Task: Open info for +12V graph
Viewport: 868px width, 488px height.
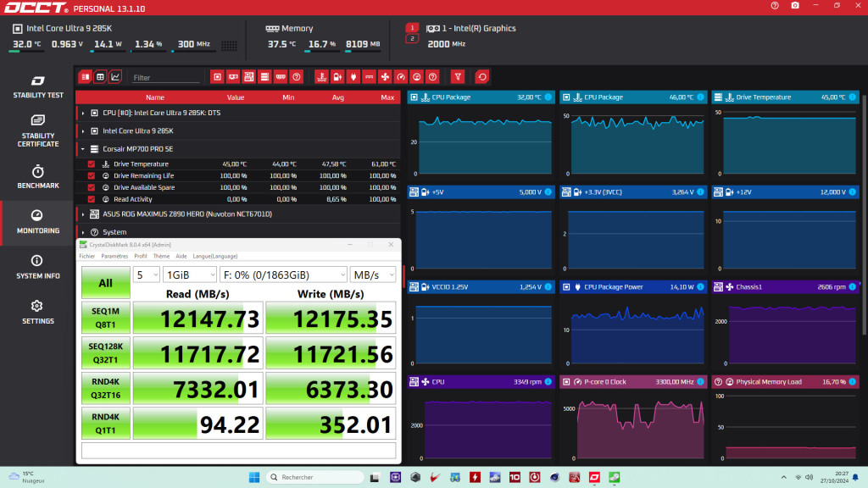Action: (x=853, y=192)
